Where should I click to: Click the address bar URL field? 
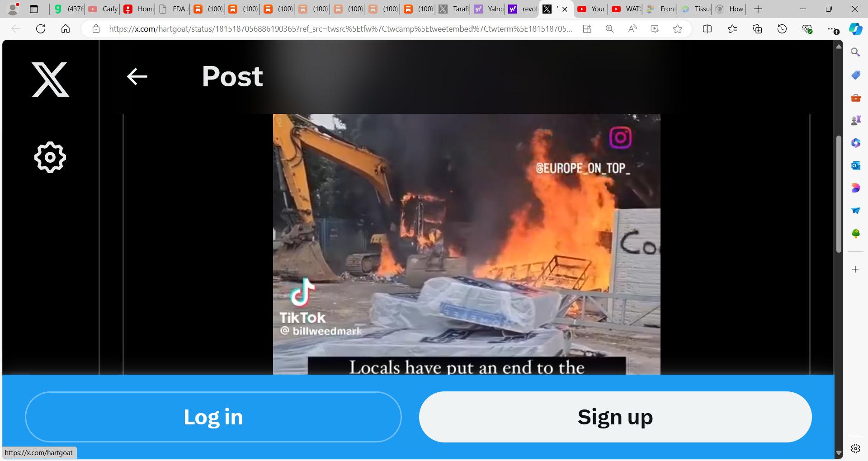pos(340,29)
